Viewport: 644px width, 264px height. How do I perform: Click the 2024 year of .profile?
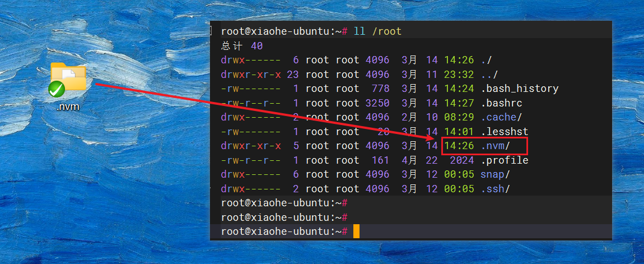coord(462,160)
